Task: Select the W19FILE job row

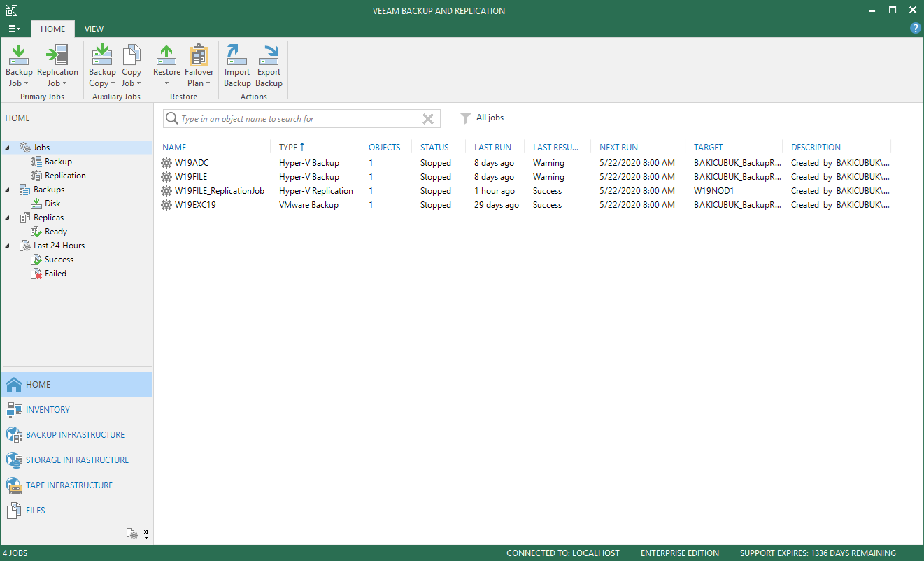Action: pyautogui.click(x=526, y=177)
